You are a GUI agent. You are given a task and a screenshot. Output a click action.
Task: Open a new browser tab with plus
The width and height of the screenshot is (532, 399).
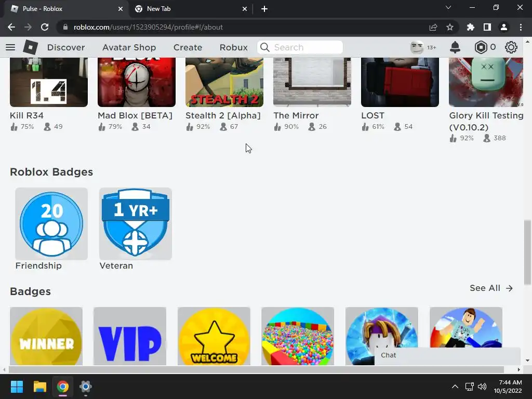tap(264, 9)
